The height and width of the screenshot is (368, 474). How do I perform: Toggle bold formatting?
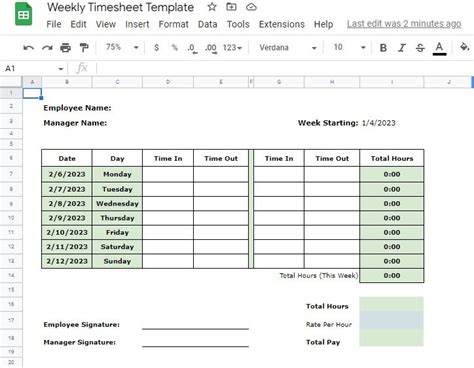click(383, 48)
